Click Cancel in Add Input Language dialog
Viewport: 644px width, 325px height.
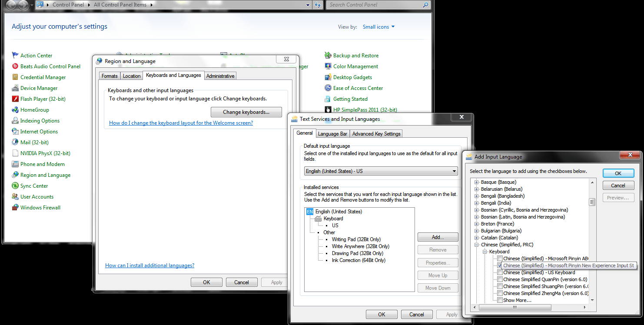(x=618, y=186)
